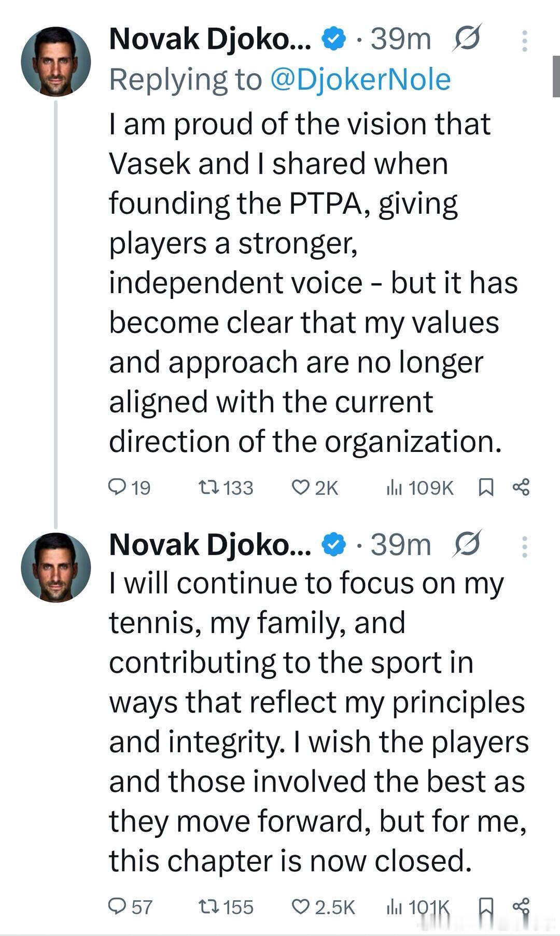Click the scrollbar handle at right edge
560x936 pixels.
point(556,78)
